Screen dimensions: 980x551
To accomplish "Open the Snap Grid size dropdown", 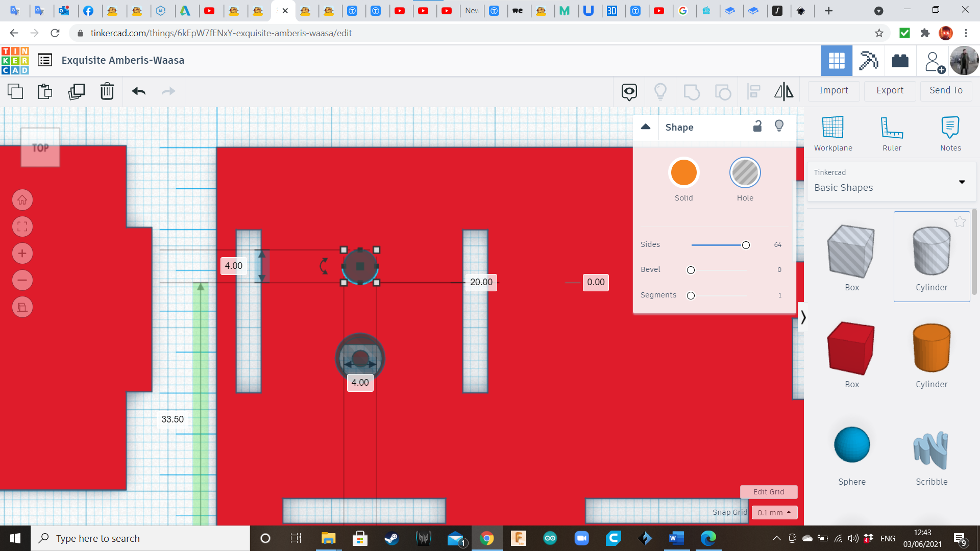I will point(774,512).
